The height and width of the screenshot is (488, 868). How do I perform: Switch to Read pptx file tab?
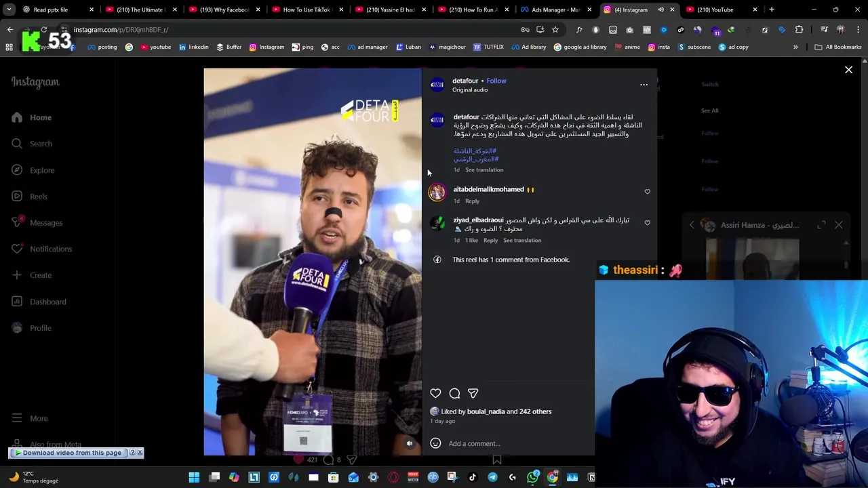(57, 9)
